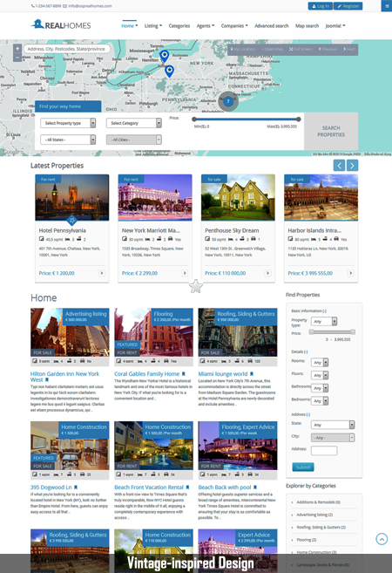Viewport: 392px width, 573px height.
Task: Submit the Find Properties form
Action: [303, 467]
